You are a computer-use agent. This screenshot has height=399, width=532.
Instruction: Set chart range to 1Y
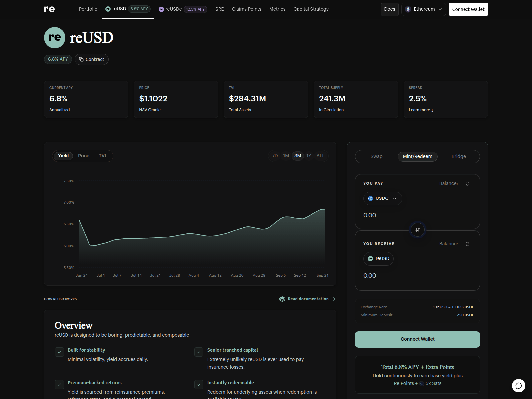click(x=309, y=156)
